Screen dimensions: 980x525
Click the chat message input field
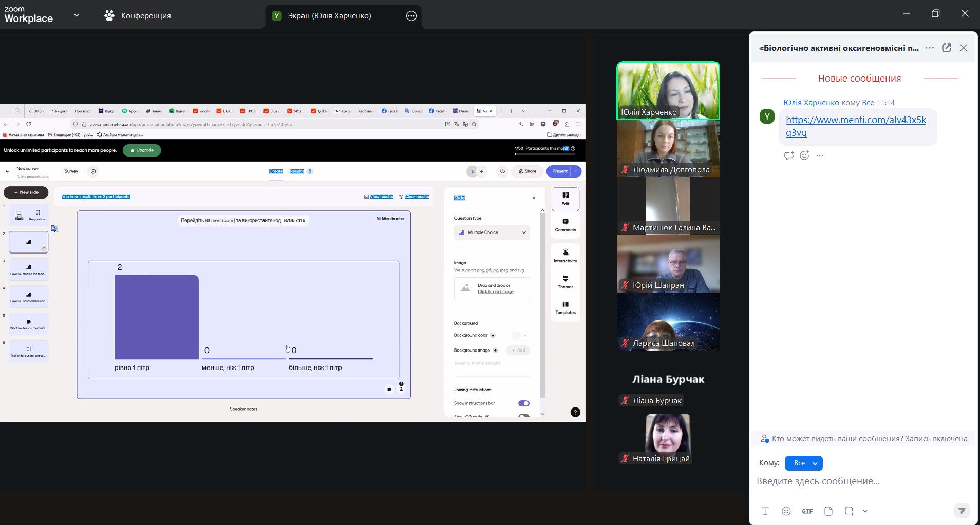coord(858,481)
